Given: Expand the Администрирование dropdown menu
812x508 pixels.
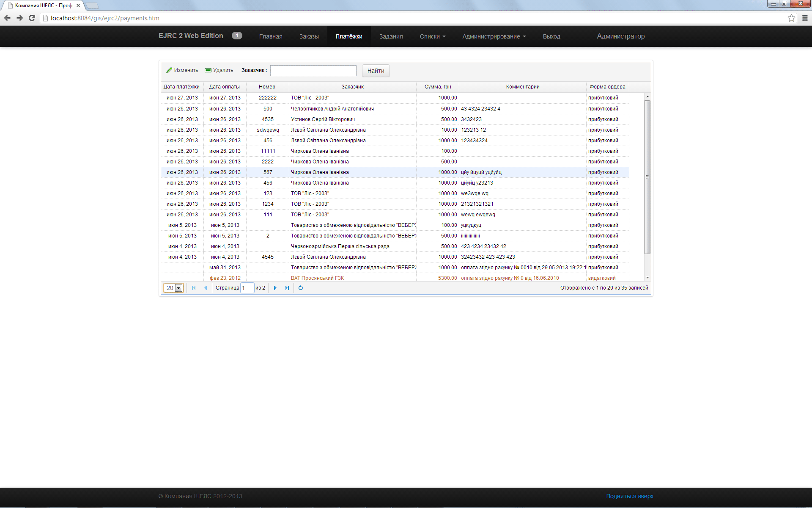Looking at the screenshot, I should point(494,36).
